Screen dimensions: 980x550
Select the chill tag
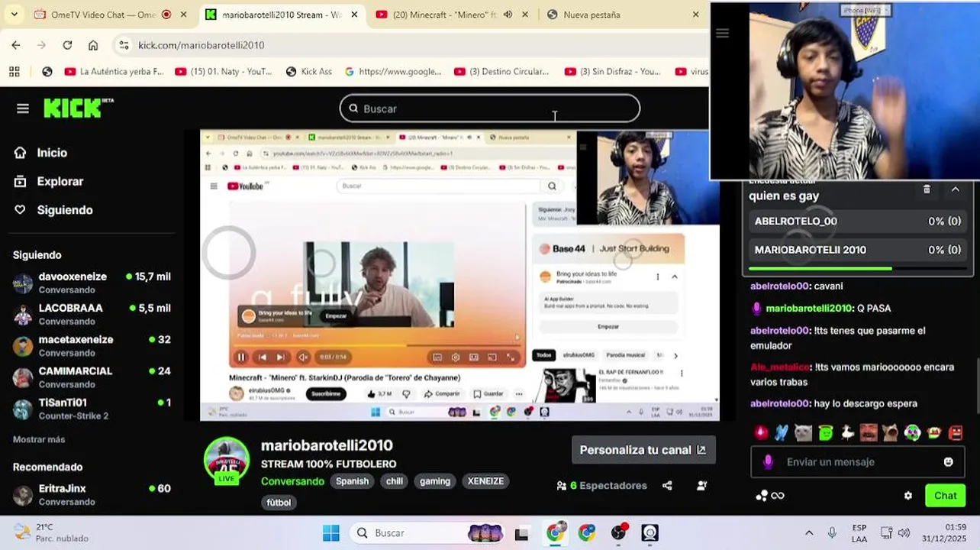tap(395, 481)
